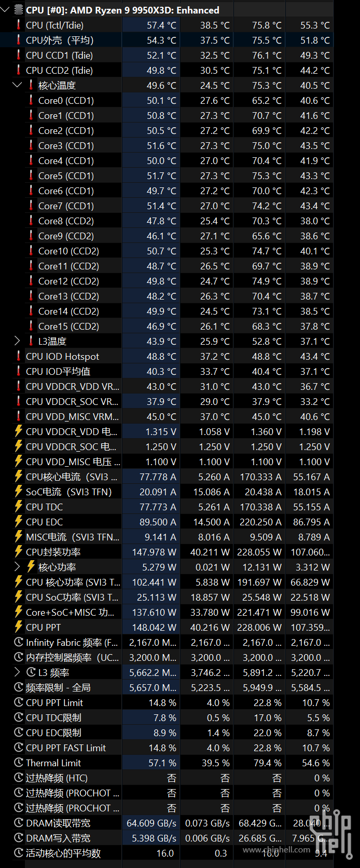Viewport: 360px width, 868px height.
Task: Click the CPU chip icon in the section header
Action: coord(18,10)
